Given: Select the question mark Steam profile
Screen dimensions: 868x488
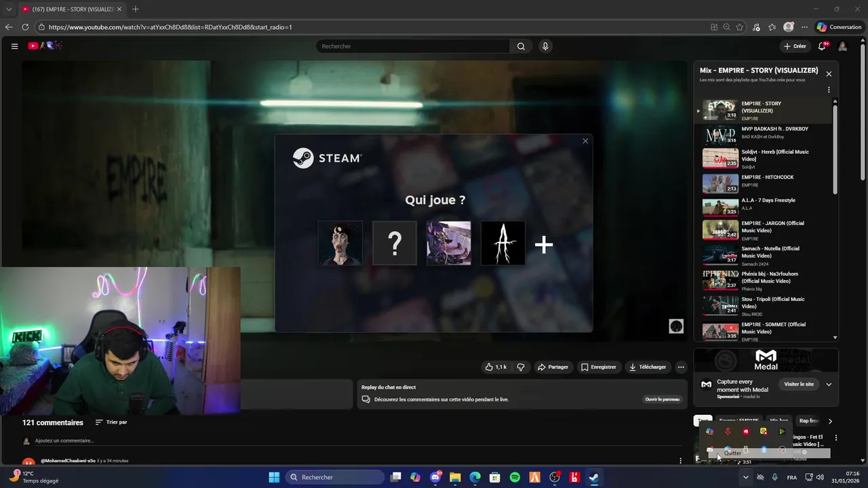Looking at the screenshot, I should click(395, 243).
